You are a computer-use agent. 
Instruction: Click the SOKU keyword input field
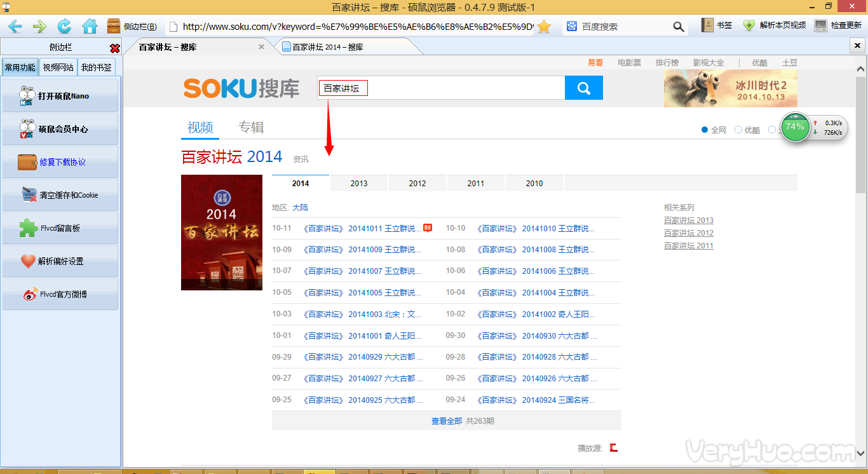tap(441, 88)
